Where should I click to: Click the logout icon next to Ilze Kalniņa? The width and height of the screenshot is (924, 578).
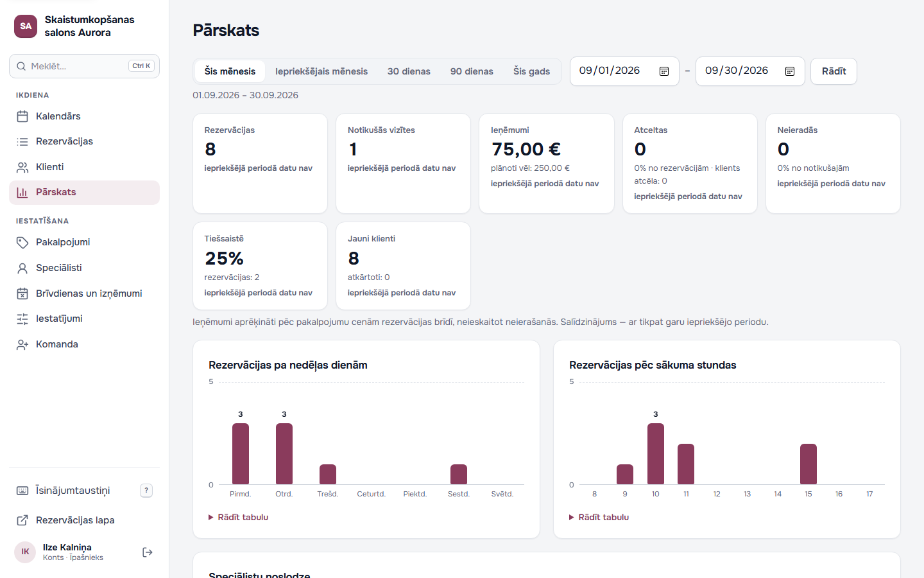pyautogui.click(x=148, y=552)
